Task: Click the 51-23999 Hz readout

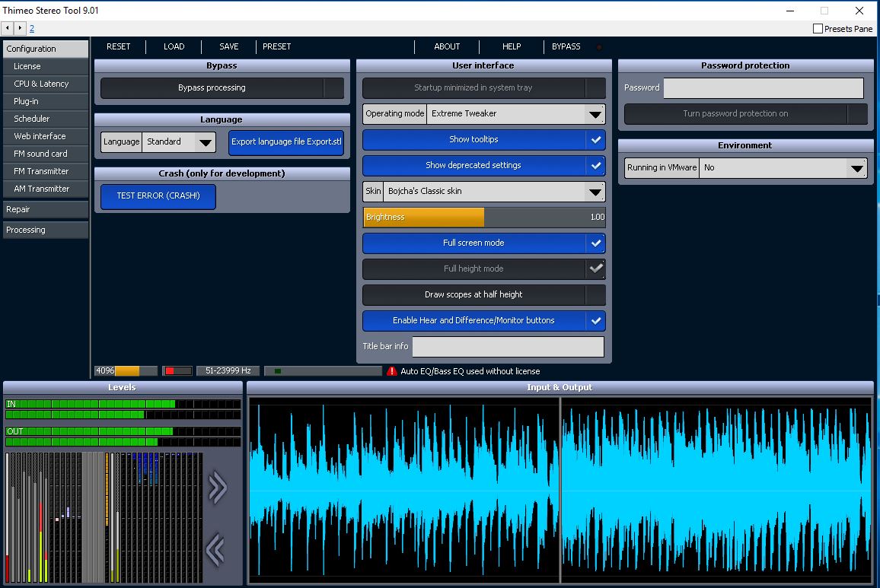Action: (228, 371)
